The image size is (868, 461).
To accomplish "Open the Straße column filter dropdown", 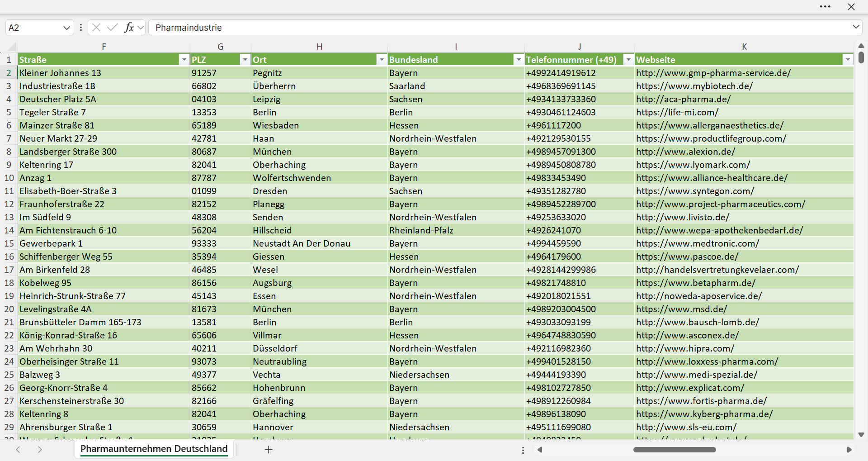I will point(184,60).
